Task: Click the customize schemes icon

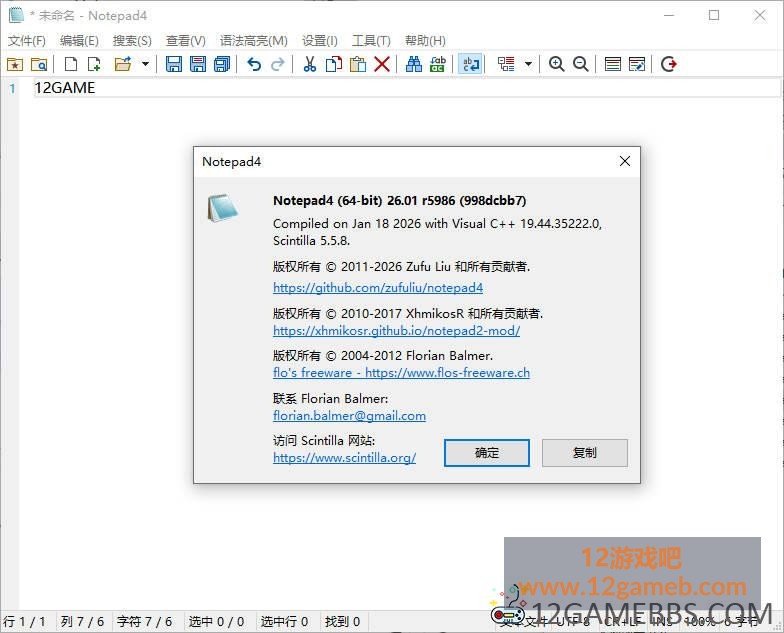Action: coord(636,64)
